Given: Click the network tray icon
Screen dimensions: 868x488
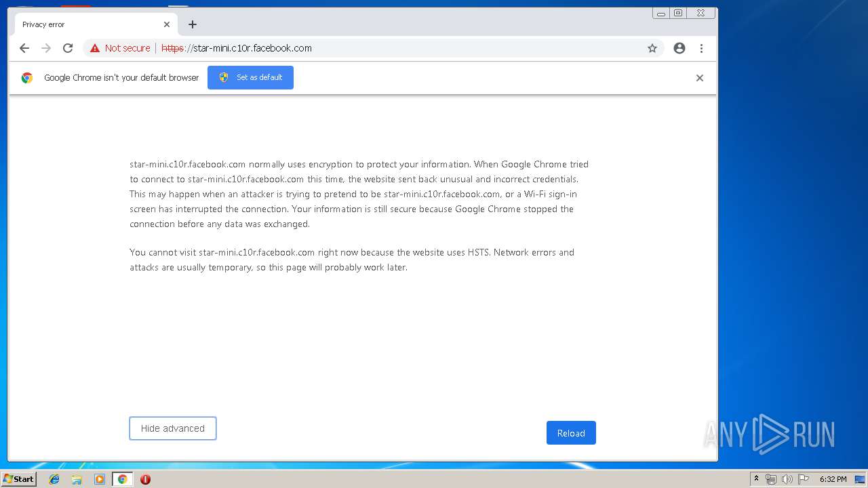Looking at the screenshot, I should [x=771, y=479].
